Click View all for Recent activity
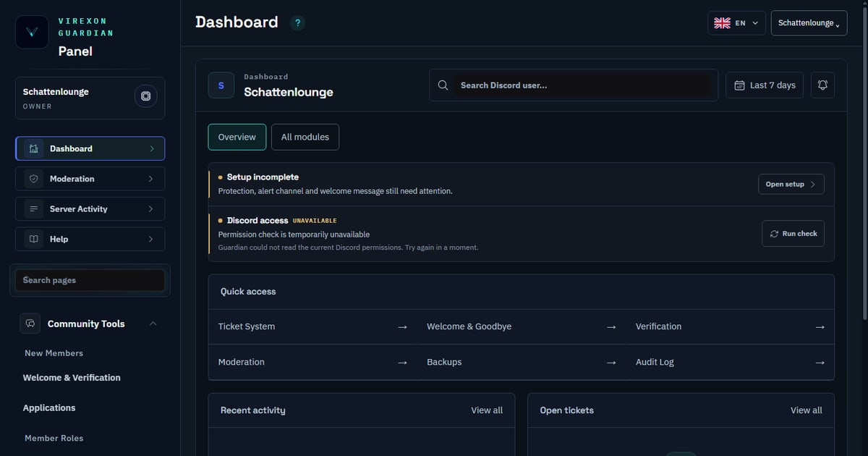Viewport: 868px width, 456px height. point(487,410)
